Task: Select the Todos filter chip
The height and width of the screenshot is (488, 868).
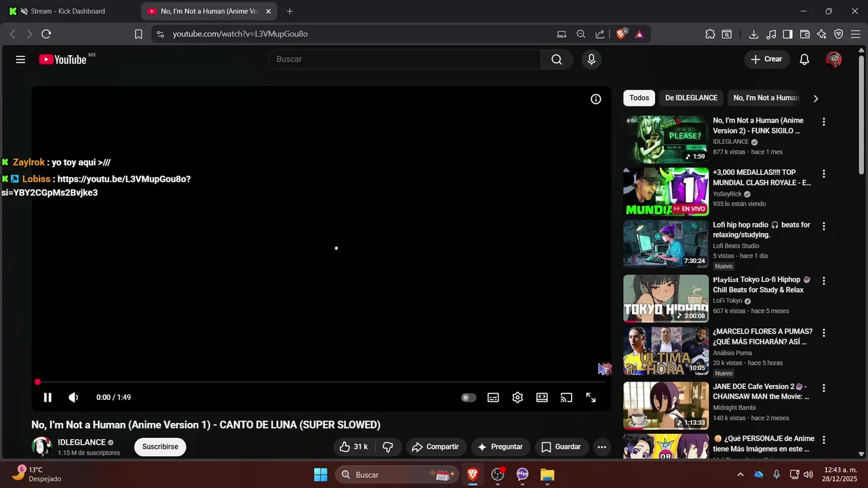Action: click(x=639, y=98)
